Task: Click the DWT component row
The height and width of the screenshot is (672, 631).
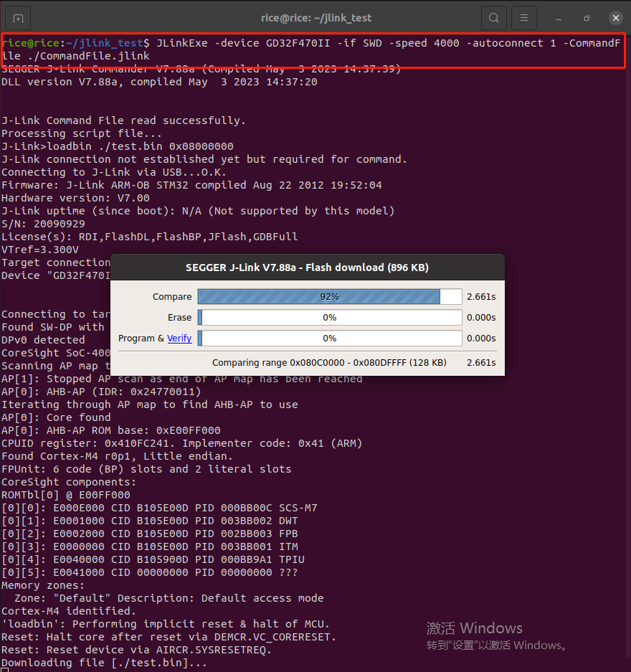Action: [x=149, y=521]
